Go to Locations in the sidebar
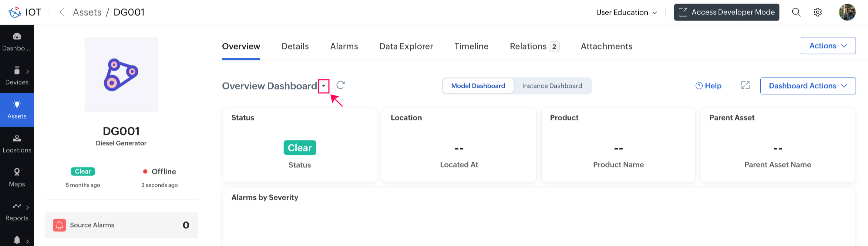 (x=17, y=143)
